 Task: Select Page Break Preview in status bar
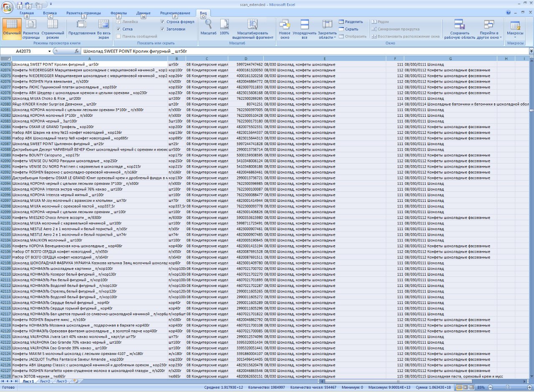[471, 387]
